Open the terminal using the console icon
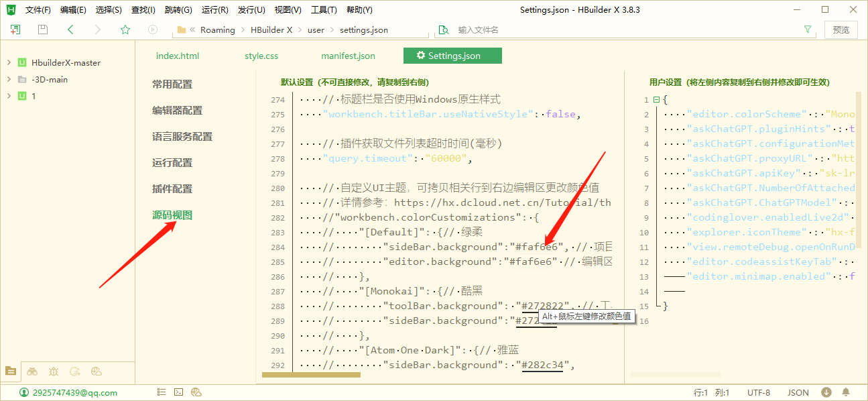868x401 pixels. 178,392
